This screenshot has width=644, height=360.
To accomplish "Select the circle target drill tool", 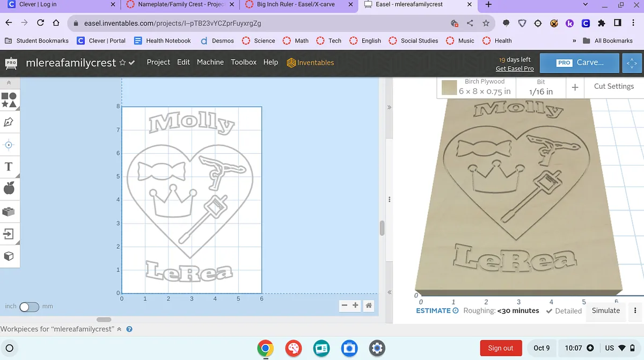I will click(x=9, y=145).
